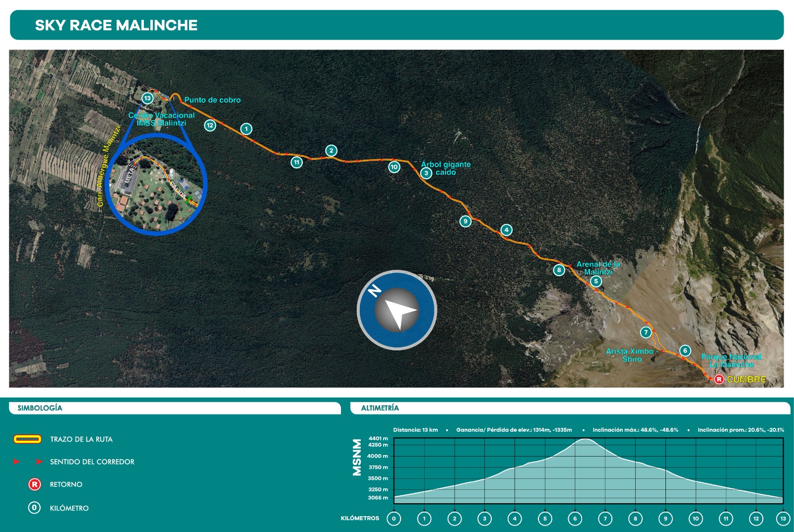This screenshot has width=794, height=532.
Task: Click kilometer 3 marker beside Árbol gigante caído
Action: pos(426,173)
